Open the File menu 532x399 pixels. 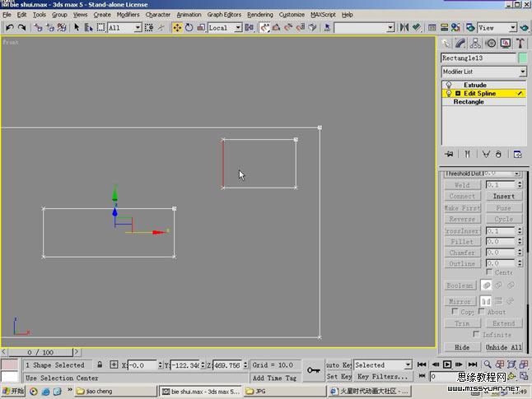tap(7, 15)
